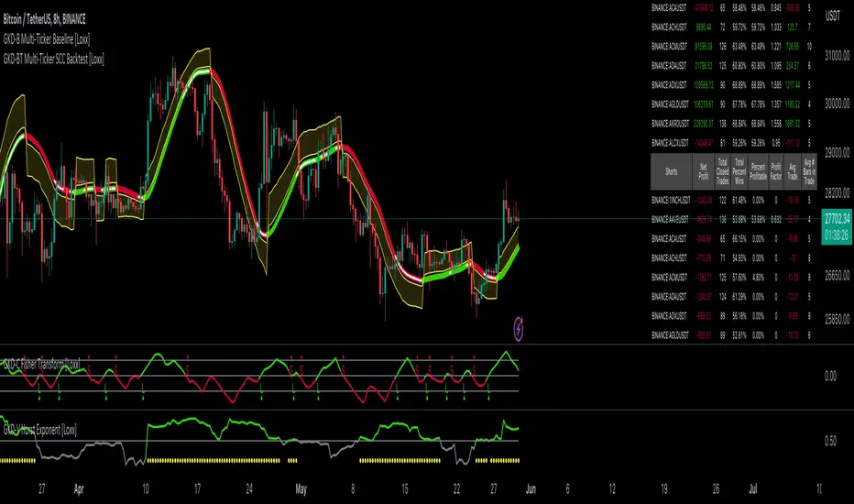Click the Jun label on the time axis

click(x=531, y=489)
